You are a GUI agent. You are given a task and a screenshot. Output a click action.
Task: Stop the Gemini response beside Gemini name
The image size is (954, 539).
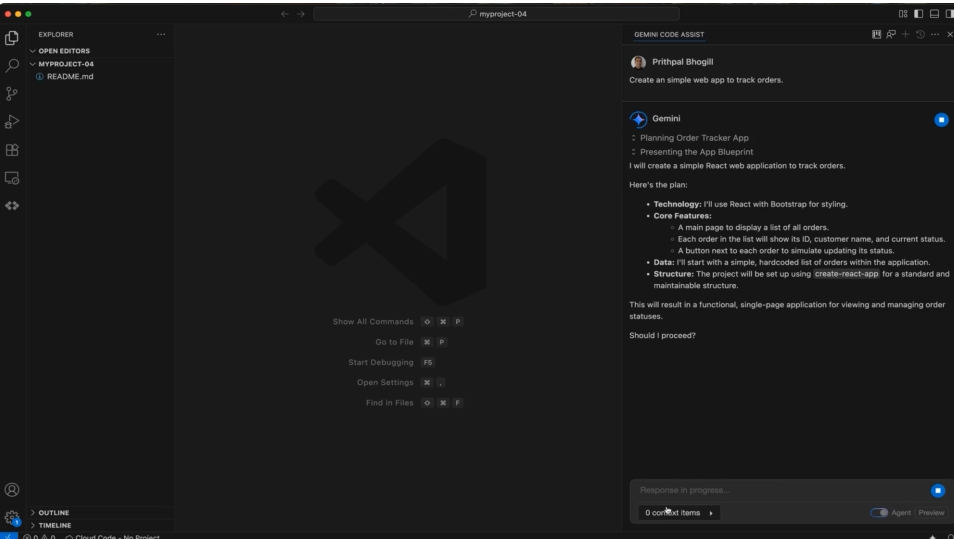(941, 120)
